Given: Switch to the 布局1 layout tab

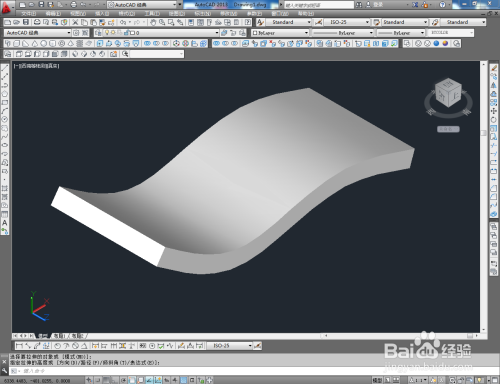Looking at the screenshot, I should pos(59,336).
